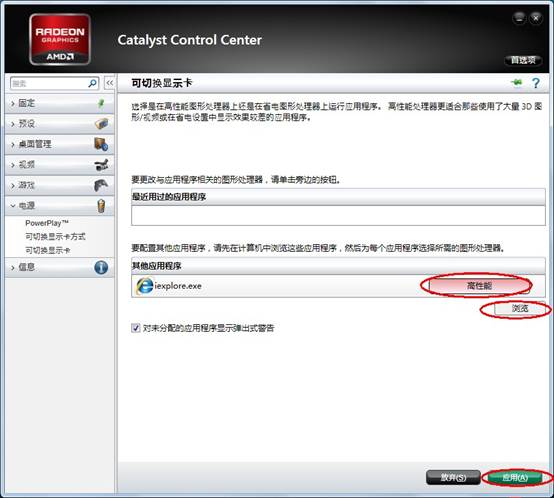Screen dimensions: 554x498
Task: Click the Catalyst Control Center title
Action: click(x=189, y=40)
